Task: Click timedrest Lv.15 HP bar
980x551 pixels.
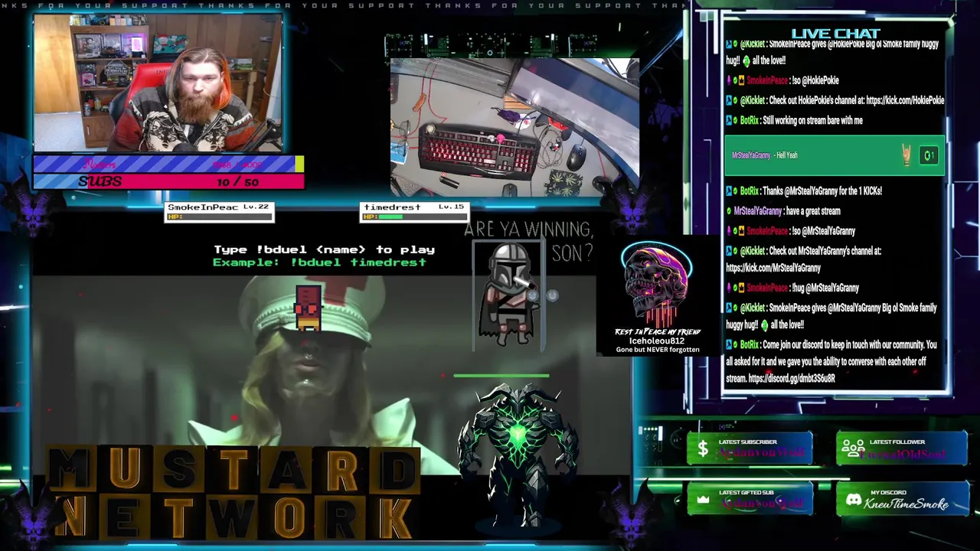Action: point(414,217)
